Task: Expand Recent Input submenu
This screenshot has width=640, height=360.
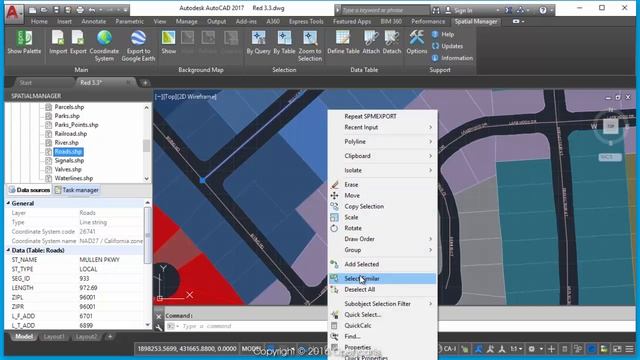Action: coord(382,127)
